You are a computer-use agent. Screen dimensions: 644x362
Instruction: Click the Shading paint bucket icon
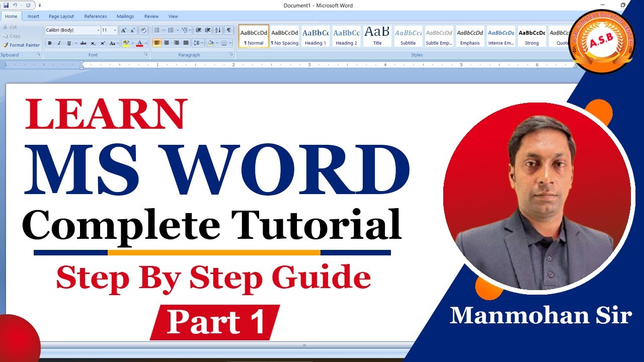pos(210,43)
